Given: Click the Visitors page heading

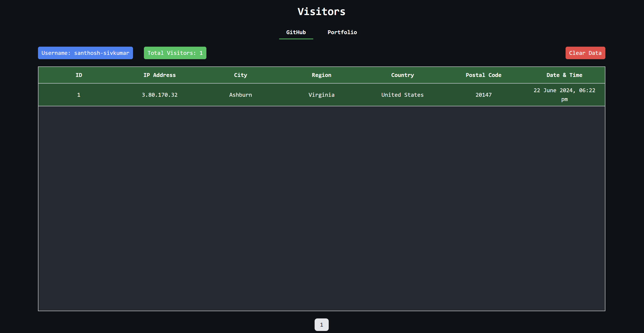Looking at the screenshot, I should click(321, 12).
